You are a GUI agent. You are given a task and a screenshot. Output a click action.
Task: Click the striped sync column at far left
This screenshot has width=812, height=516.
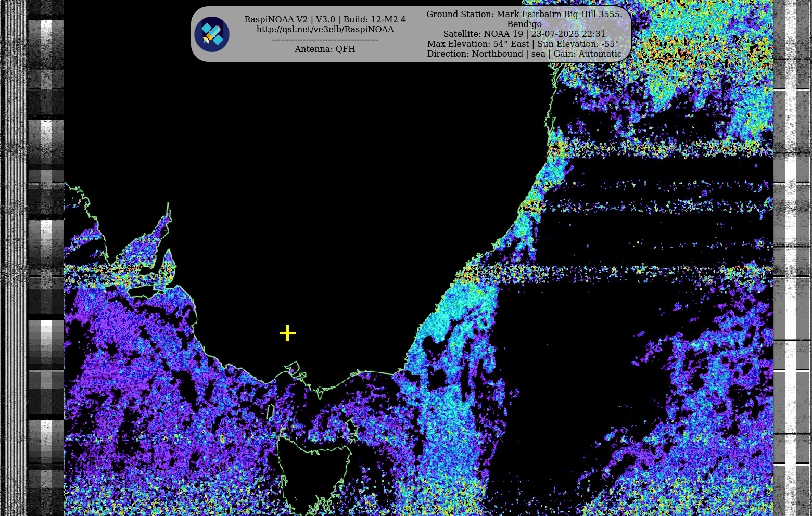(14, 260)
